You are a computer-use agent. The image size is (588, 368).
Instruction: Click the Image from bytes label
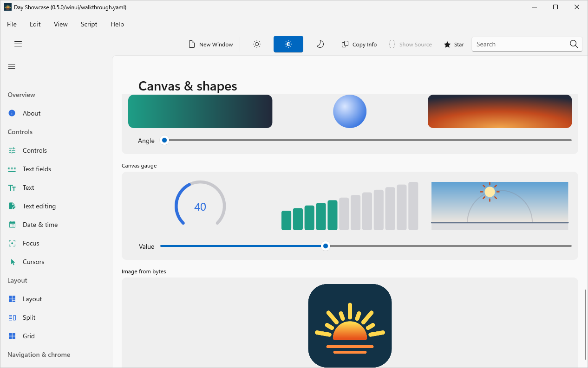[x=144, y=271]
